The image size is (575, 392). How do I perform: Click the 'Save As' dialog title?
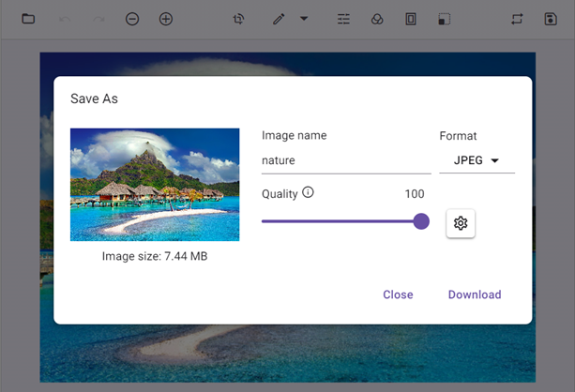point(94,98)
